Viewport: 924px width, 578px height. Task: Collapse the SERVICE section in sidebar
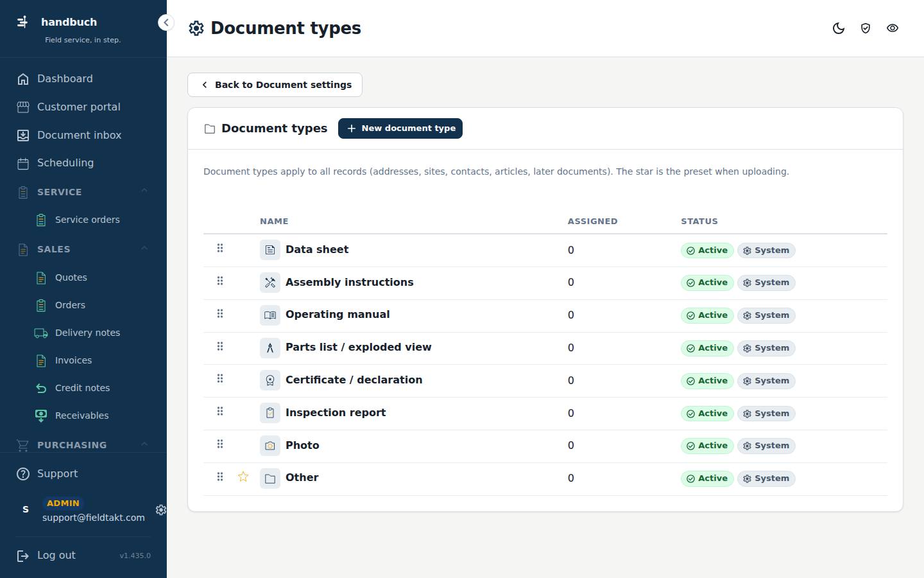[x=144, y=191]
